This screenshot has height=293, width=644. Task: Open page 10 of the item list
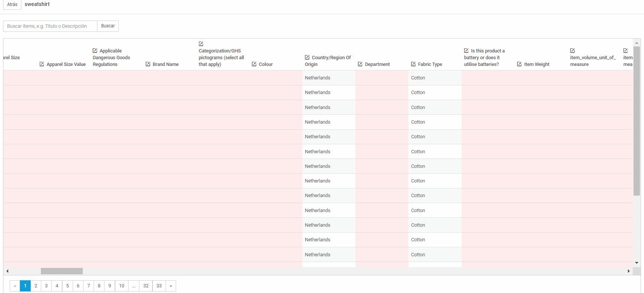coord(121,286)
